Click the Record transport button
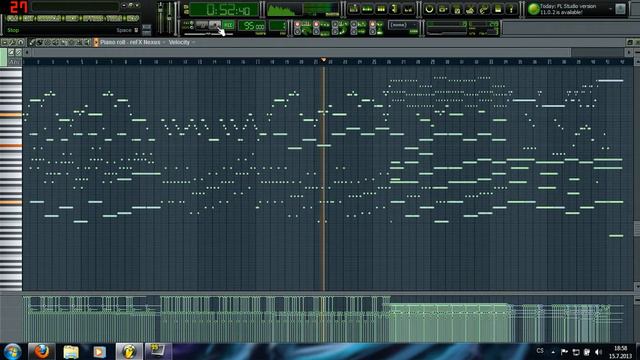 coord(228,25)
